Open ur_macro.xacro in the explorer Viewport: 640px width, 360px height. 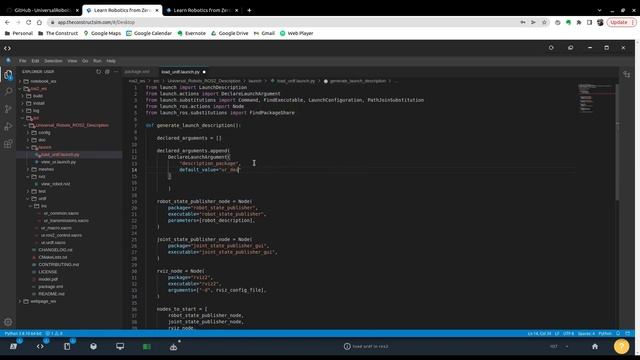(x=56, y=228)
